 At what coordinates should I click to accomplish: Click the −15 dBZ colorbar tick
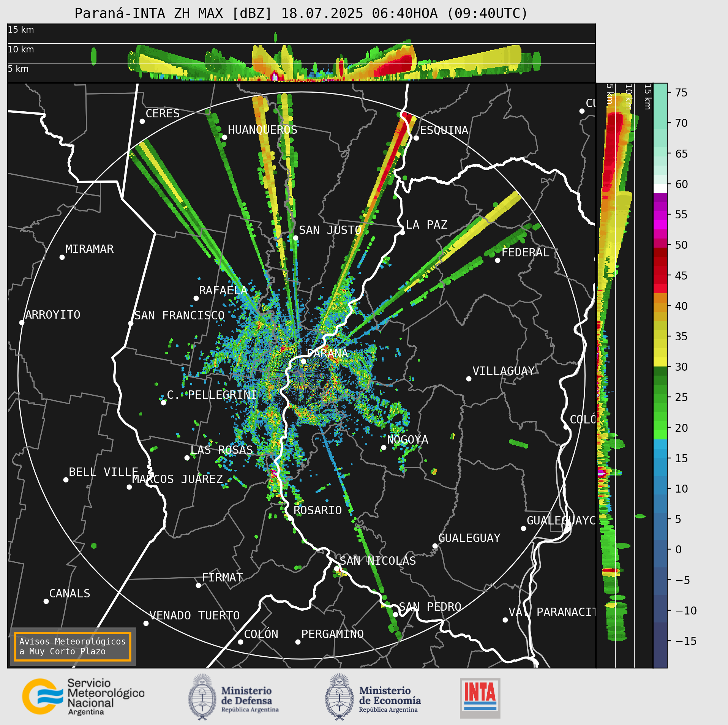click(686, 641)
